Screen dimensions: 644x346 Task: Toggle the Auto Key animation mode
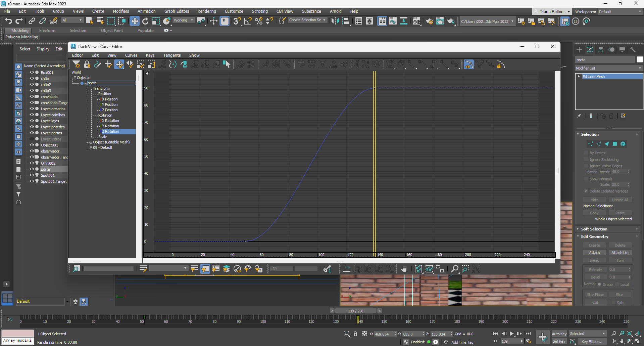[x=559, y=334]
